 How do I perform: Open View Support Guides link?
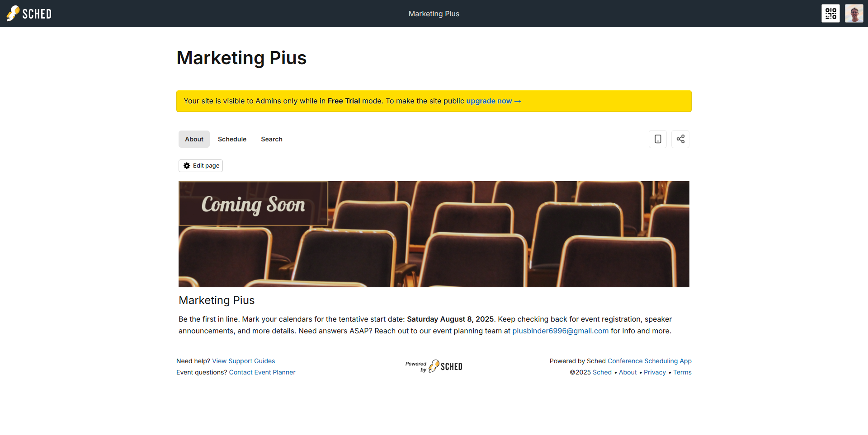click(243, 361)
